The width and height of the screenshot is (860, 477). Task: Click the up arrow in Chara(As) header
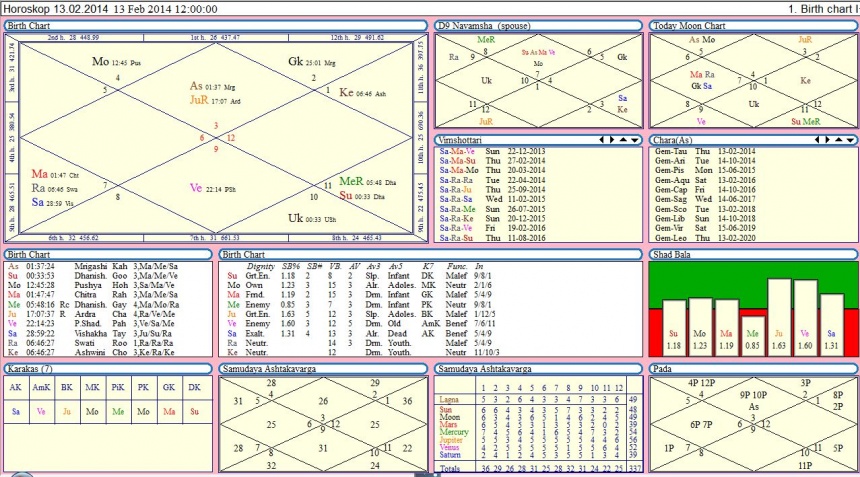pyautogui.click(x=839, y=140)
